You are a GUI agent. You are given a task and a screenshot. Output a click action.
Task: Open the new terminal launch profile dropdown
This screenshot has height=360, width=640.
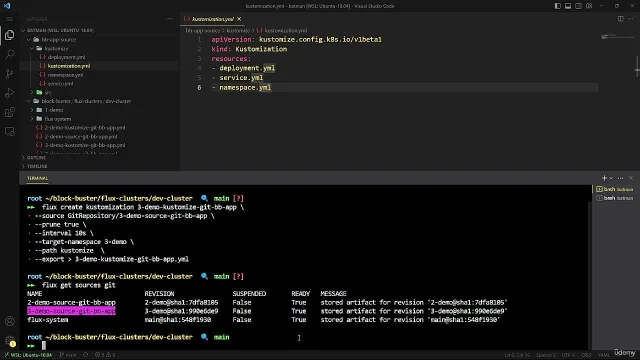click(x=611, y=178)
